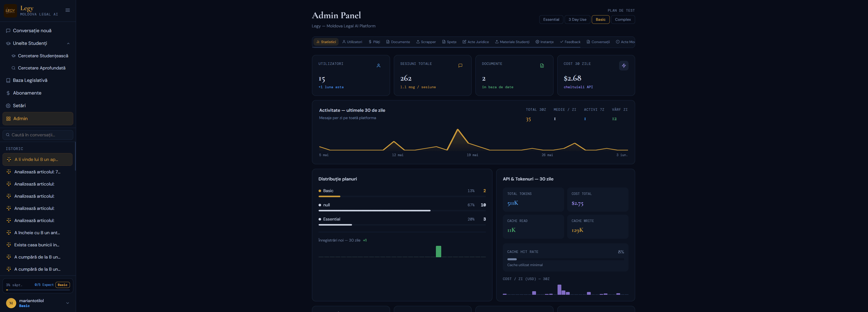Click the Basic plan badge near usage bar

pos(62,285)
